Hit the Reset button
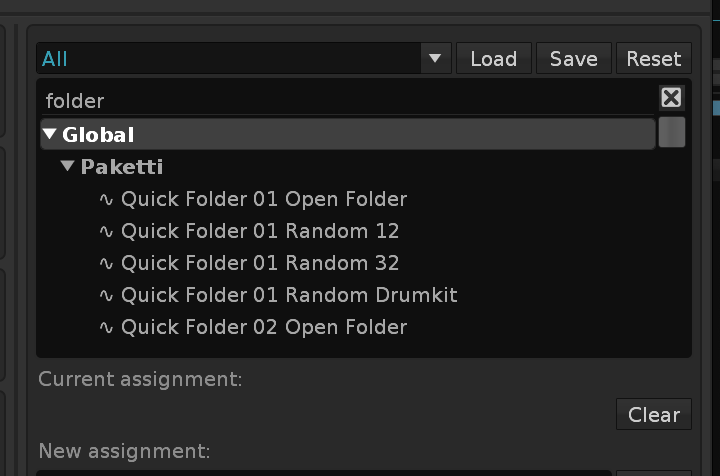Screen dimensions: 720x476 click(x=653, y=59)
